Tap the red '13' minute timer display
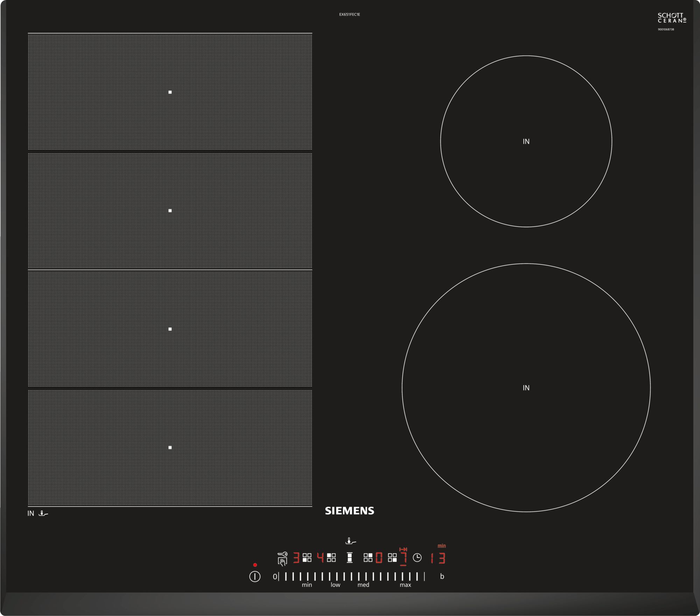 438,558
